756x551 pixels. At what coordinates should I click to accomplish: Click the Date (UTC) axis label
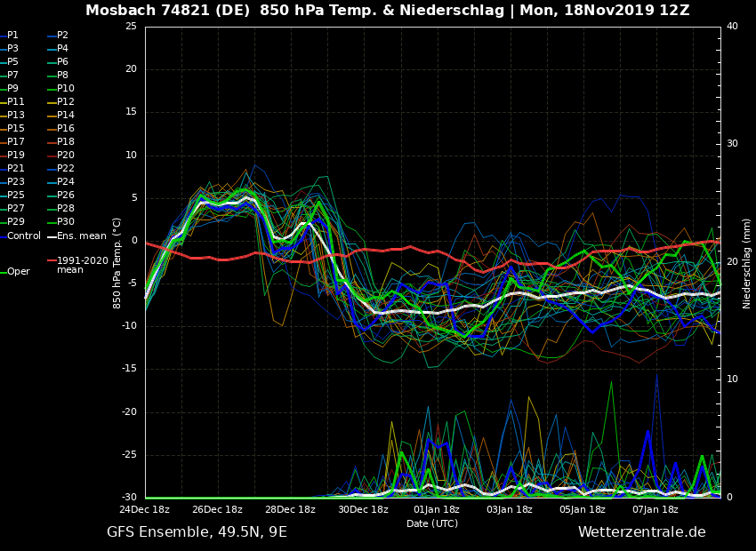pos(432,523)
